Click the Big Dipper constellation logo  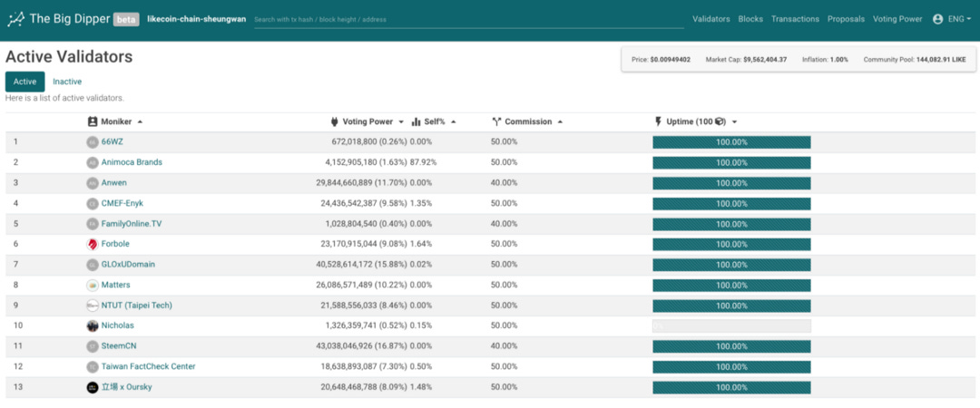pos(15,19)
